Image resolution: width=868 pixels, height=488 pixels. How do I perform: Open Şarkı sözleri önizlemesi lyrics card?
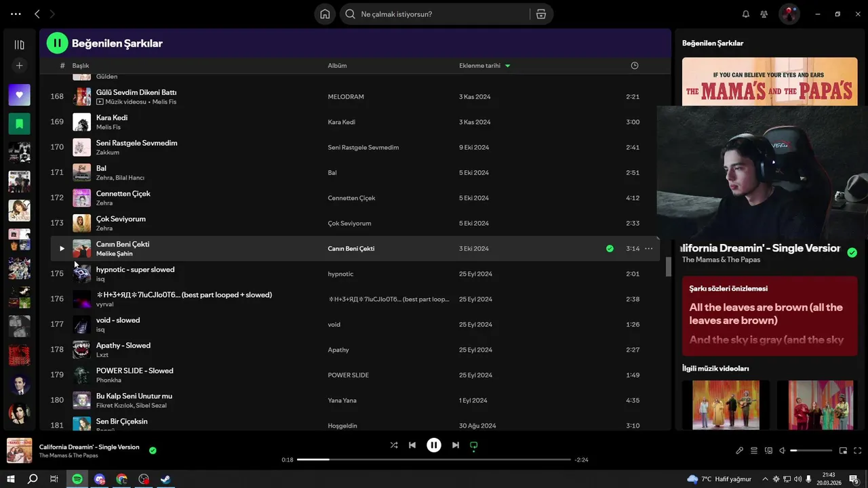click(x=770, y=315)
